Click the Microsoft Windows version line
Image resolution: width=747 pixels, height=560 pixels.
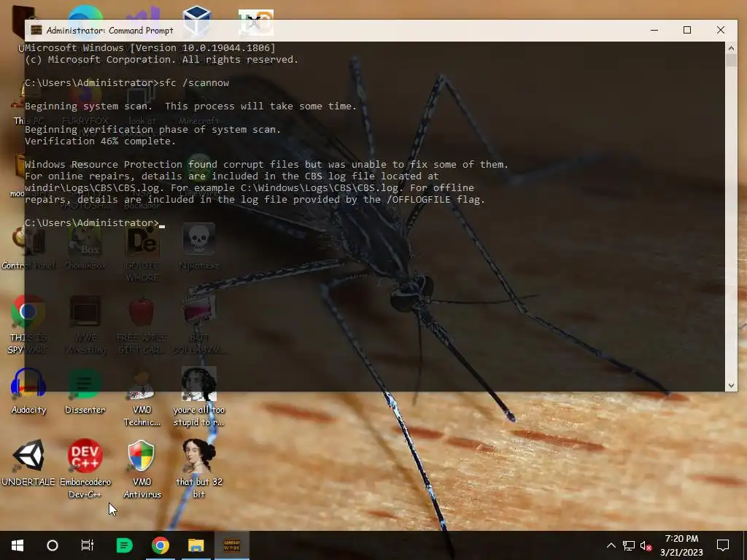coord(150,47)
